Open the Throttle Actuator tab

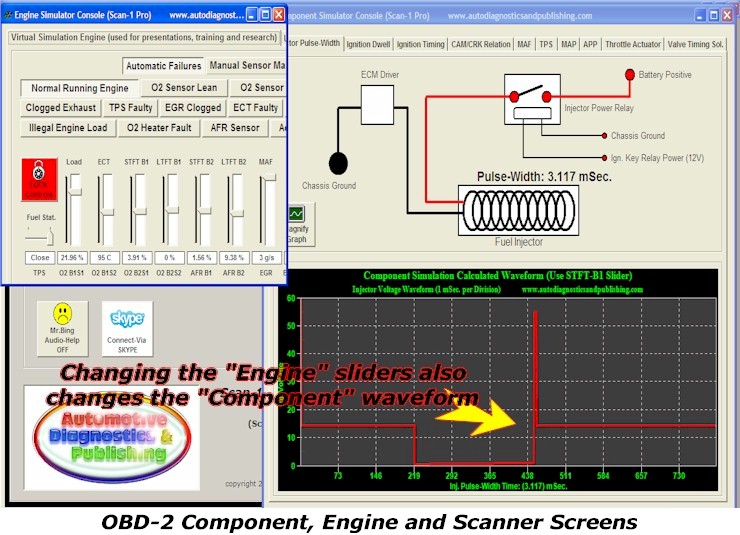tap(632, 44)
